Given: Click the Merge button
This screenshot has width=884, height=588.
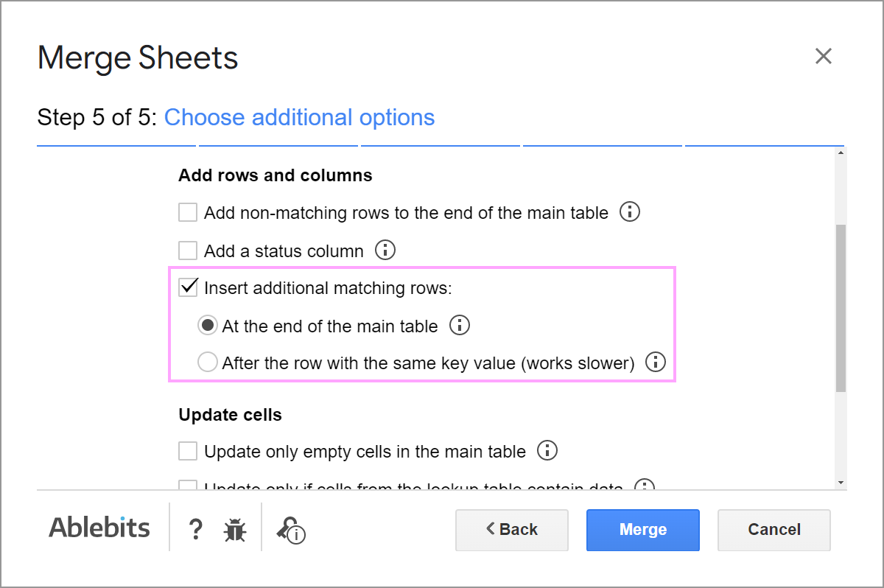Looking at the screenshot, I should tap(642, 530).
